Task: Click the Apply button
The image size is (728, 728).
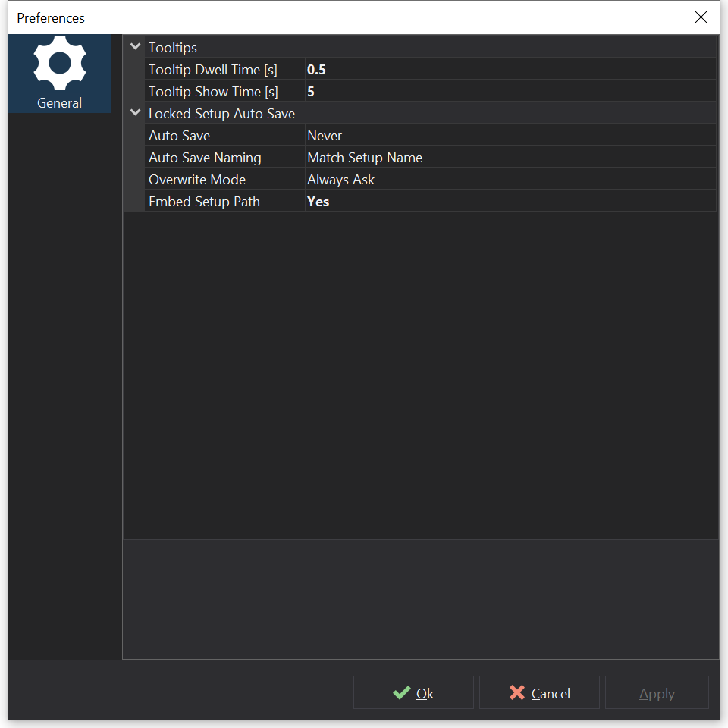Action: (x=657, y=693)
